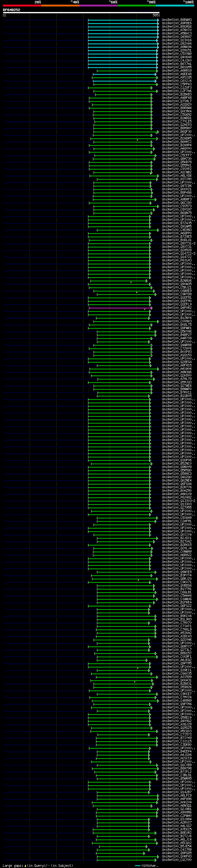Select the cyan alignment bar of UniRef100_B9GMG6

coord(123,26)
